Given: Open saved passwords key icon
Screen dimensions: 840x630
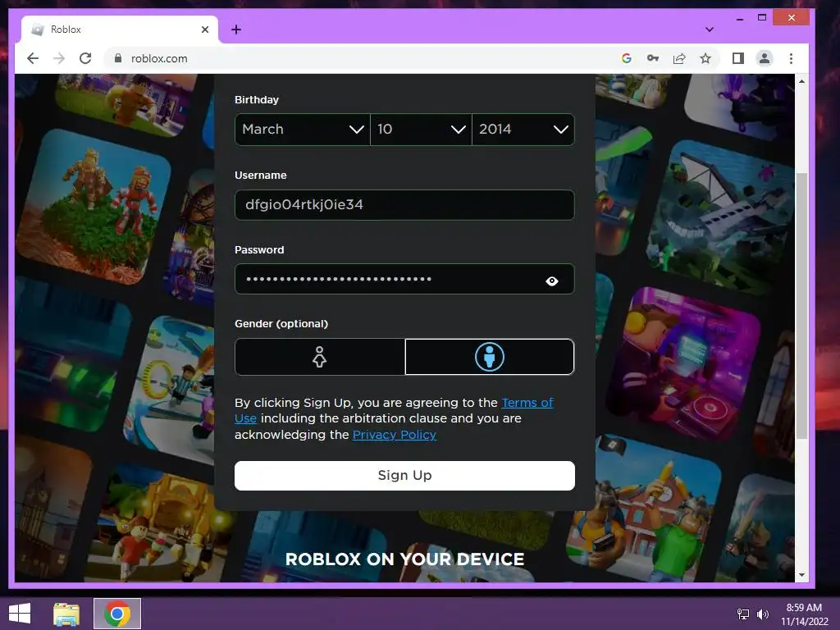Looking at the screenshot, I should [652, 58].
